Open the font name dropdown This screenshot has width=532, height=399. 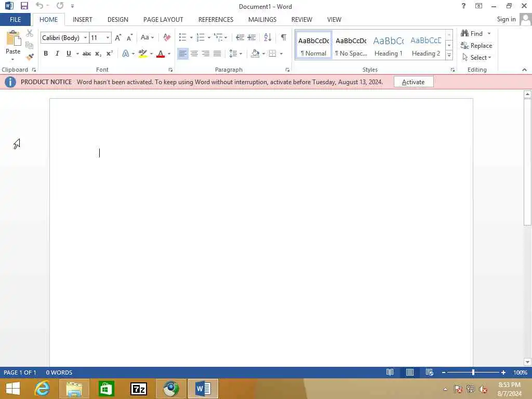pos(85,37)
